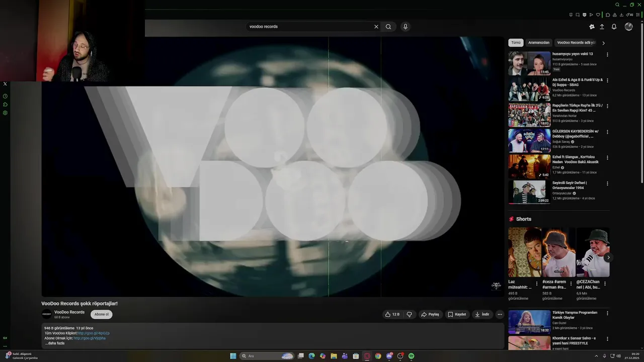Open browser tab search magnifier
Image resolution: width=644 pixels, height=362 pixels.
(x=617, y=5)
